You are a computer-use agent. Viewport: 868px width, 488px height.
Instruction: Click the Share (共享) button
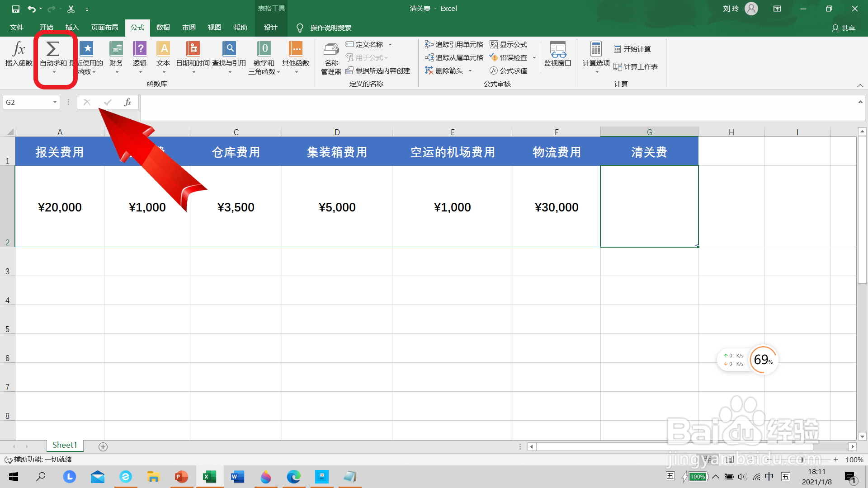844,28
